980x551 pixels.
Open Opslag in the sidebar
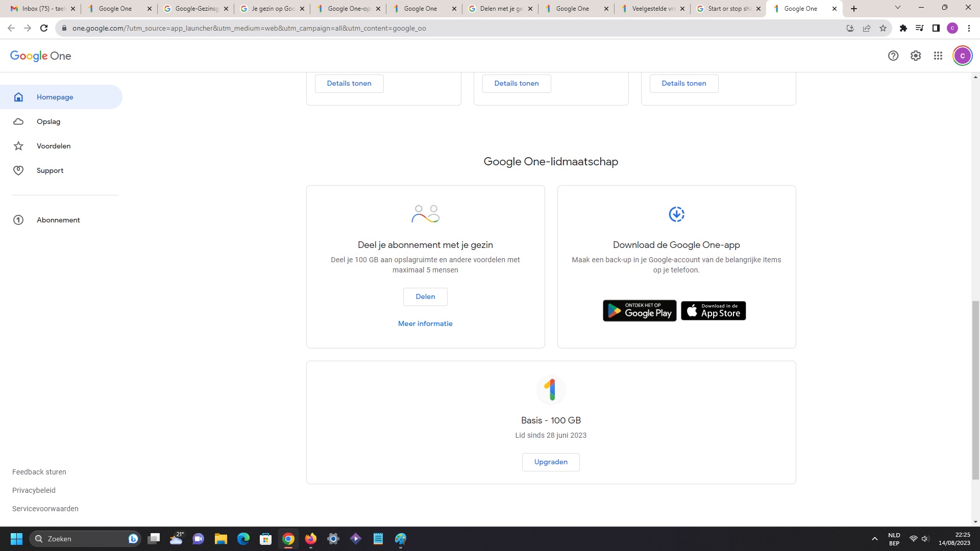pos(61,121)
